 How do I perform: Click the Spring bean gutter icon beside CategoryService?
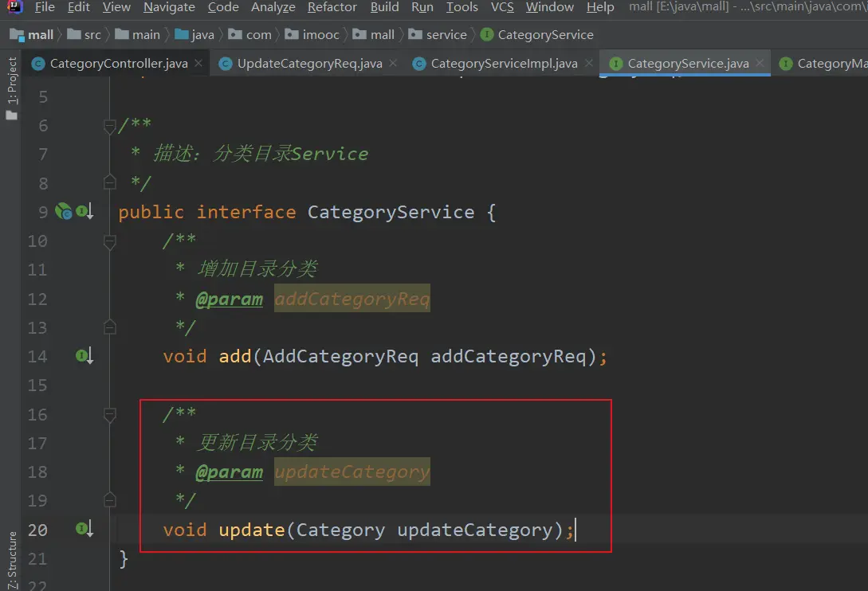point(63,211)
